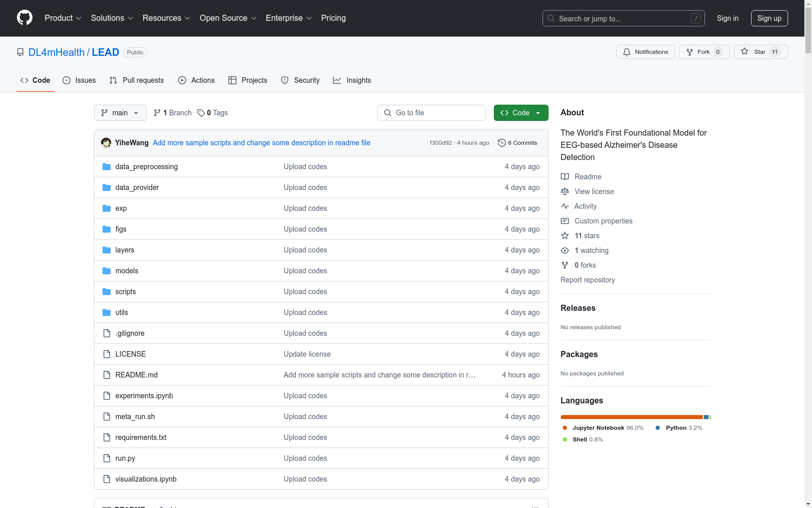Click the tag icon next to Tags
The width and height of the screenshot is (812, 508).
point(201,113)
